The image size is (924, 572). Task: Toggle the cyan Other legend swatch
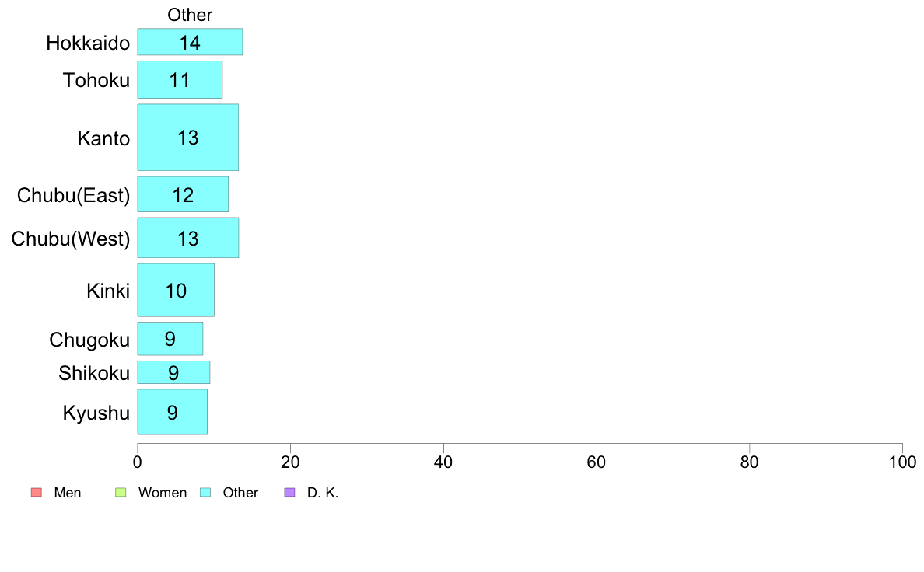(205, 492)
